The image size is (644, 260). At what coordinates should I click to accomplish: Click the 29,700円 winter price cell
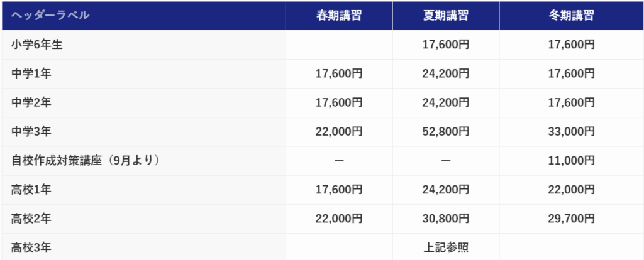pyautogui.click(x=571, y=219)
